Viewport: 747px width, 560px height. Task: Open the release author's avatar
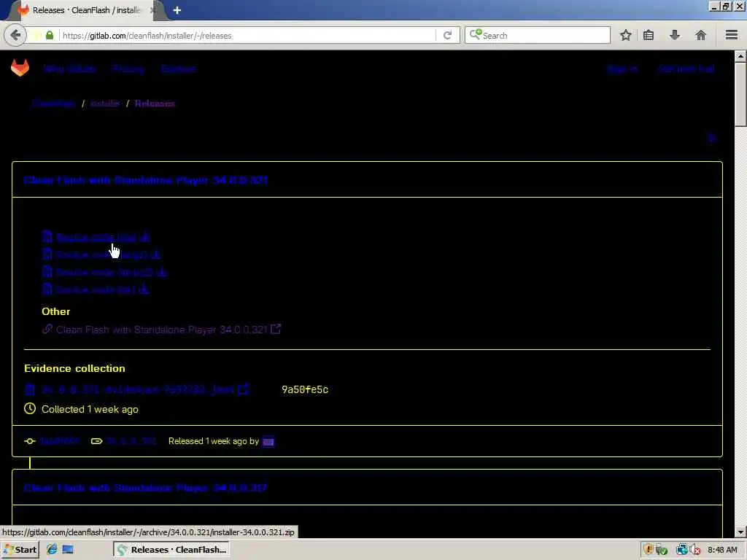268,441
